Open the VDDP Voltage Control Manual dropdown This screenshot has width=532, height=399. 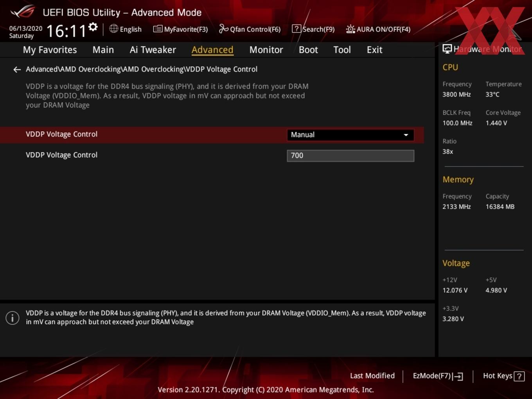(x=350, y=135)
